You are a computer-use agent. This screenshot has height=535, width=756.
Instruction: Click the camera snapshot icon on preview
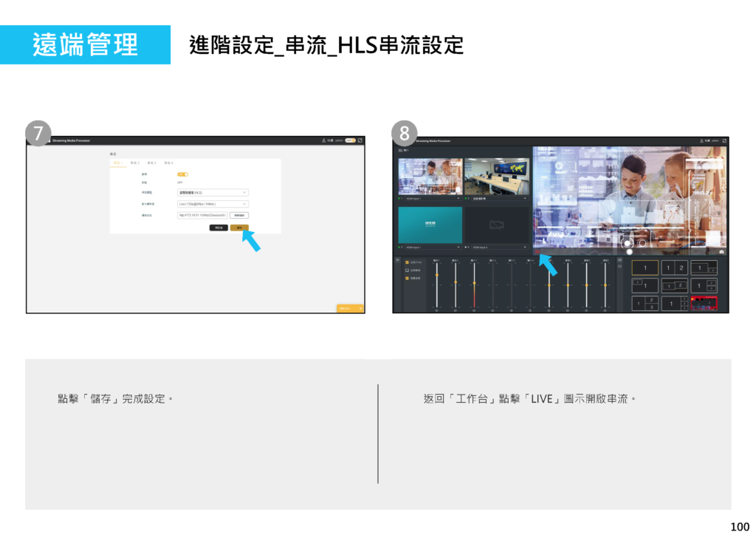coord(721,252)
